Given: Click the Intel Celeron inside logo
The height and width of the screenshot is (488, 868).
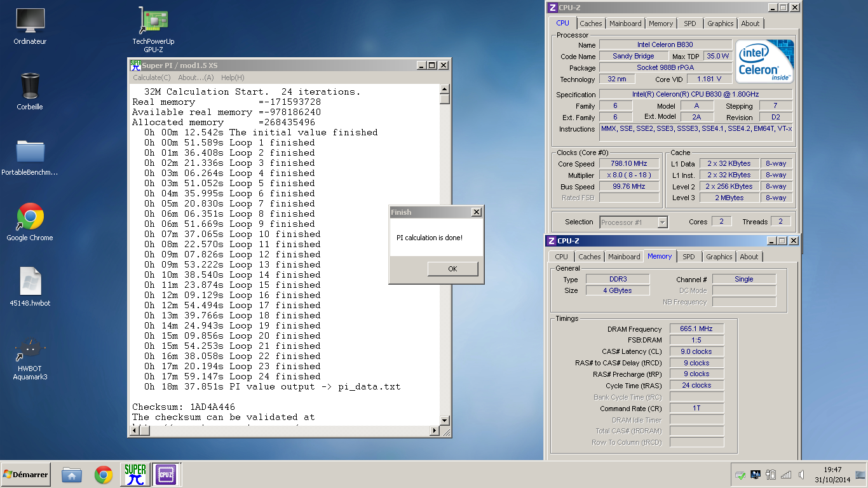Looking at the screenshot, I should point(765,62).
